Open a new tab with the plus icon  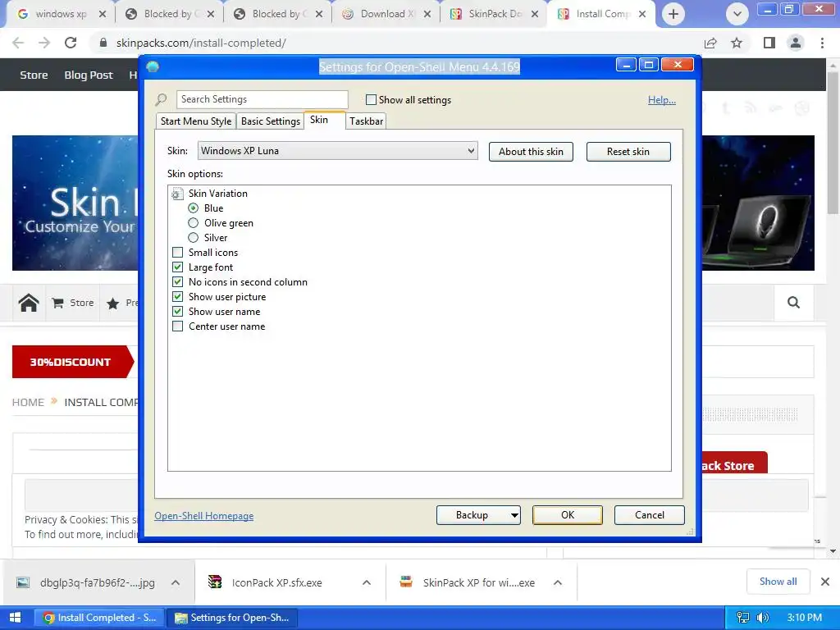673,14
